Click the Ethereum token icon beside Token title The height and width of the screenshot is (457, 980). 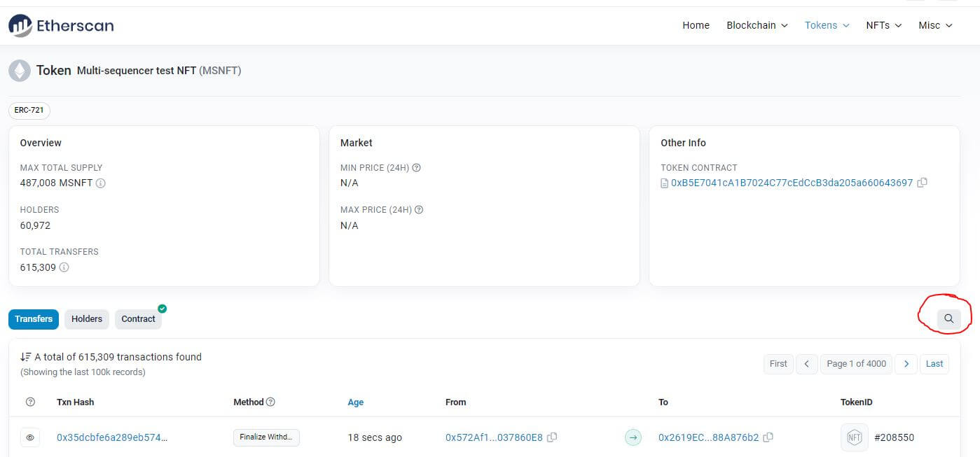(19, 71)
